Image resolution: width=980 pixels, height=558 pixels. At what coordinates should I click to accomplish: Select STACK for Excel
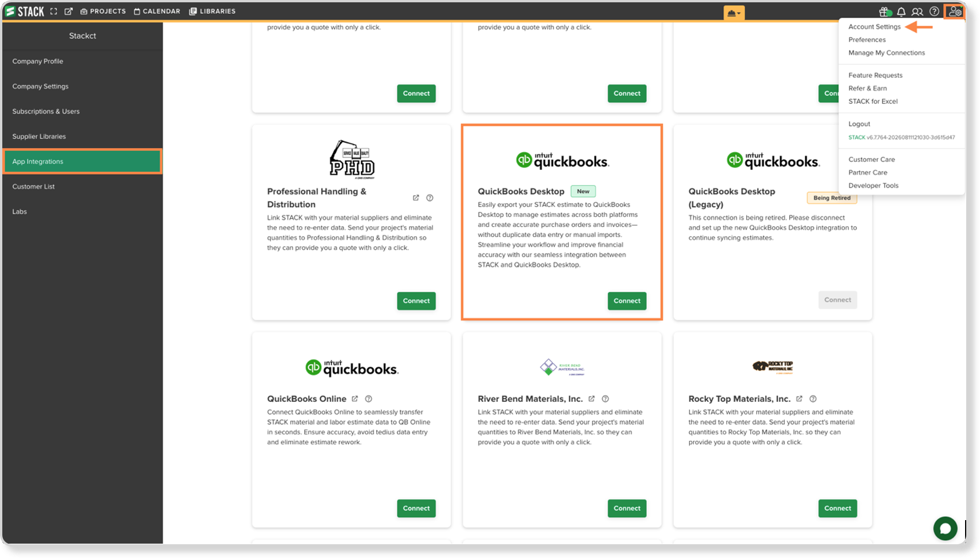pos(873,102)
